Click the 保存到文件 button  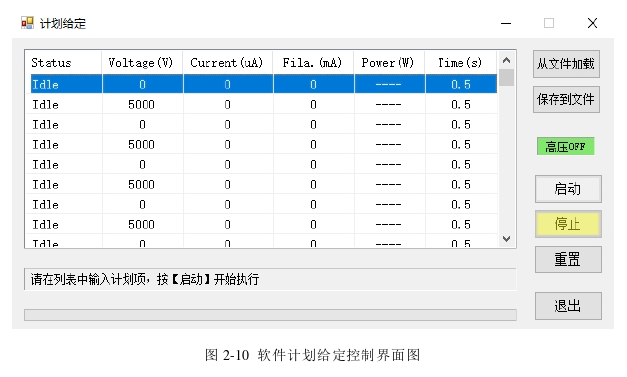(x=566, y=100)
